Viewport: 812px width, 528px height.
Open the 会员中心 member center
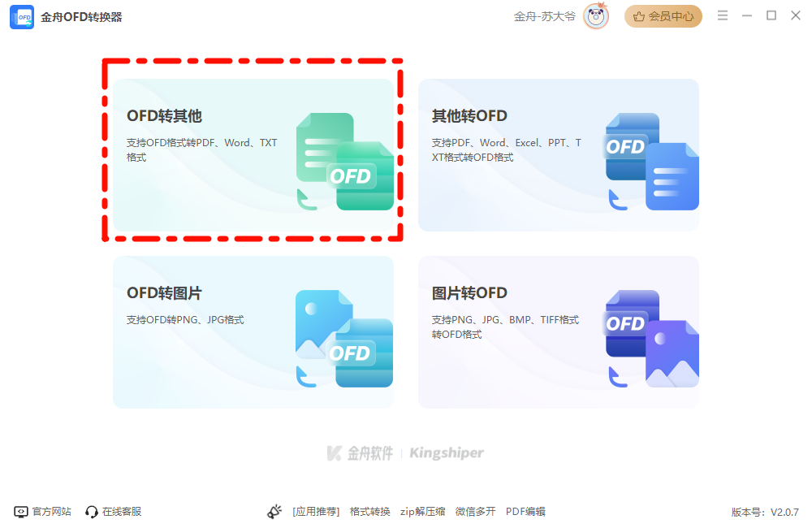coord(663,16)
